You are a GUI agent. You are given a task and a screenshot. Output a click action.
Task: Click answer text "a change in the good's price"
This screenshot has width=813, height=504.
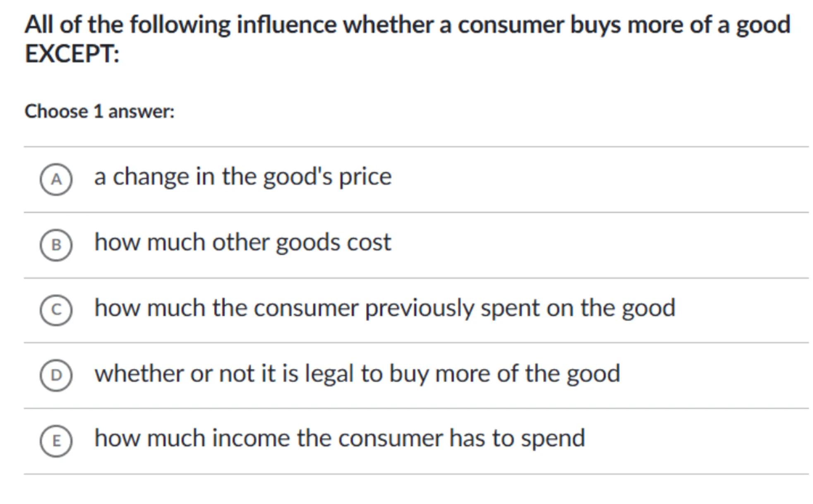(242, 177)
